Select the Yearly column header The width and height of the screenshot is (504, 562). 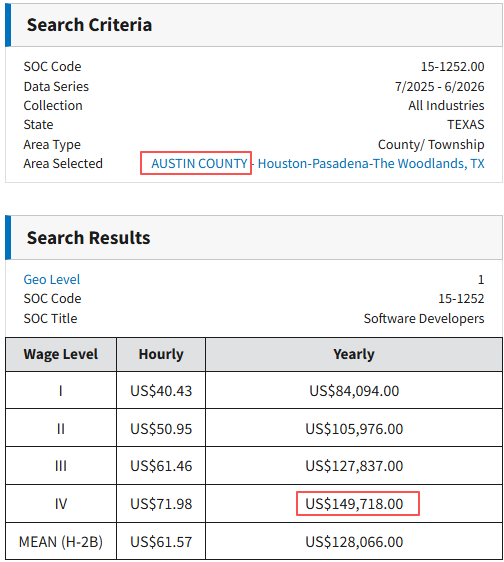click(x=354, y=354)
